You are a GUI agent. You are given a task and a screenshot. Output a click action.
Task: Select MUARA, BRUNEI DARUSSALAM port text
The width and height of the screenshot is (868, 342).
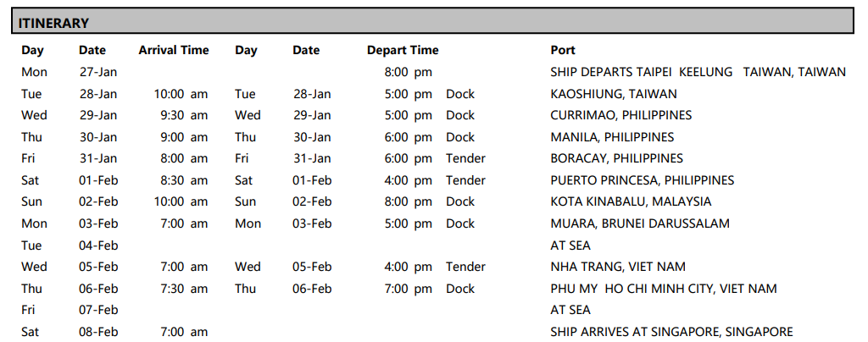[x=640, y=223]
